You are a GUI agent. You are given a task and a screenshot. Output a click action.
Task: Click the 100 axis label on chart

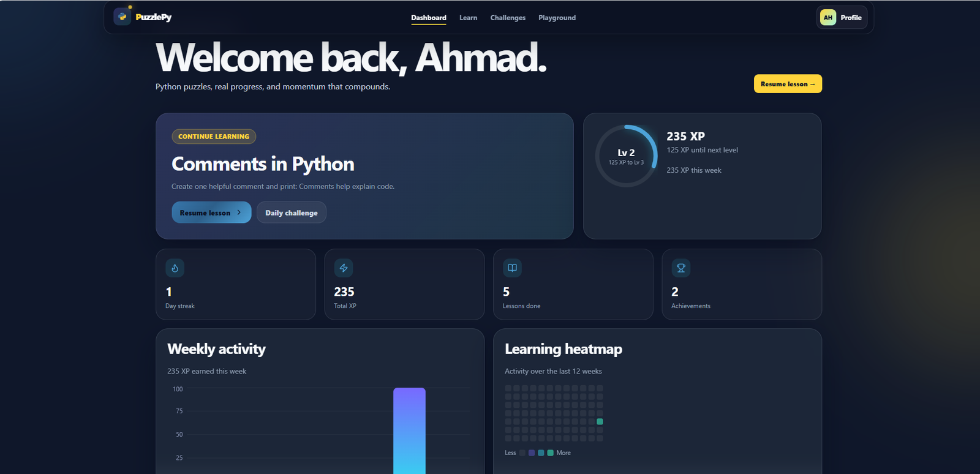tap(178, 389)
